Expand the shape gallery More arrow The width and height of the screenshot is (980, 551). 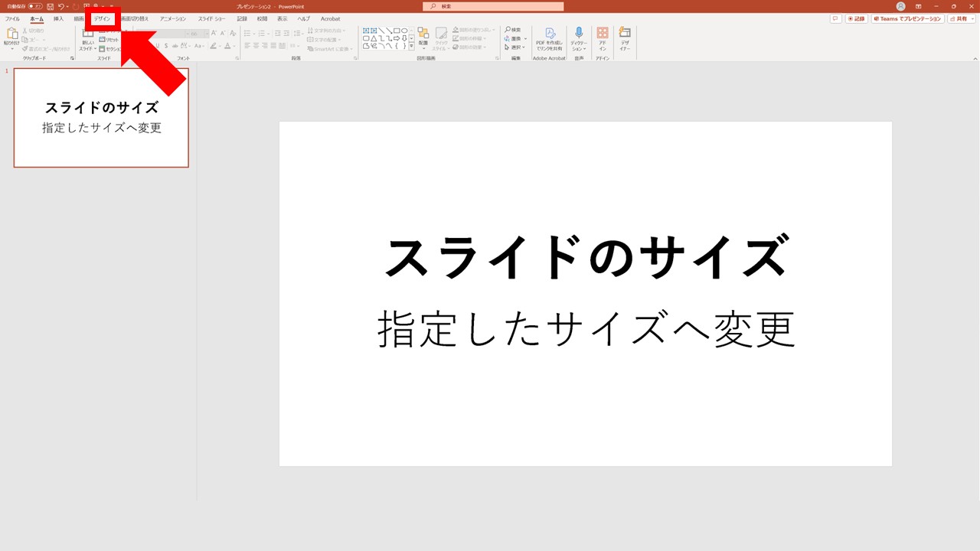(x=412, y=46)
